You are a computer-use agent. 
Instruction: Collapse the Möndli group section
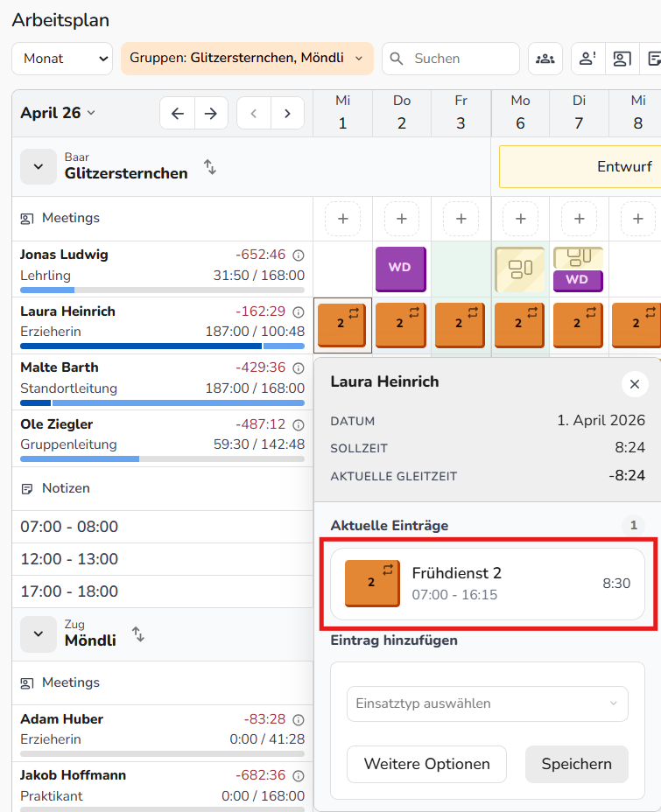pyautogui.click(x=38, y=633)
